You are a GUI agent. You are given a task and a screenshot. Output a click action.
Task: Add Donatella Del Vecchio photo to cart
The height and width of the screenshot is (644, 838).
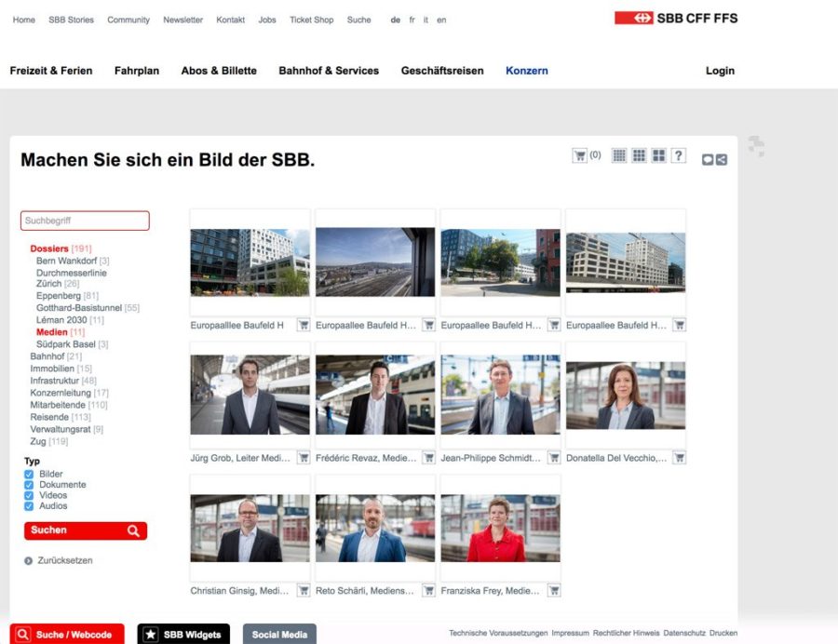680,458
